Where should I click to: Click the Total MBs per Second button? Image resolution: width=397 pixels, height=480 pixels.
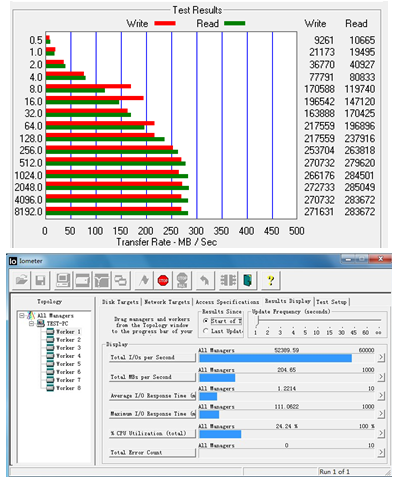tap(152, 377)
